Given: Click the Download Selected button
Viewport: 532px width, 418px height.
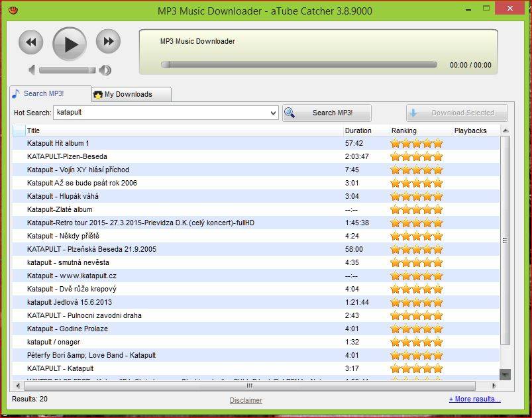Looking at the screenshot, I should pyautogui.click(x=457, y=113).
